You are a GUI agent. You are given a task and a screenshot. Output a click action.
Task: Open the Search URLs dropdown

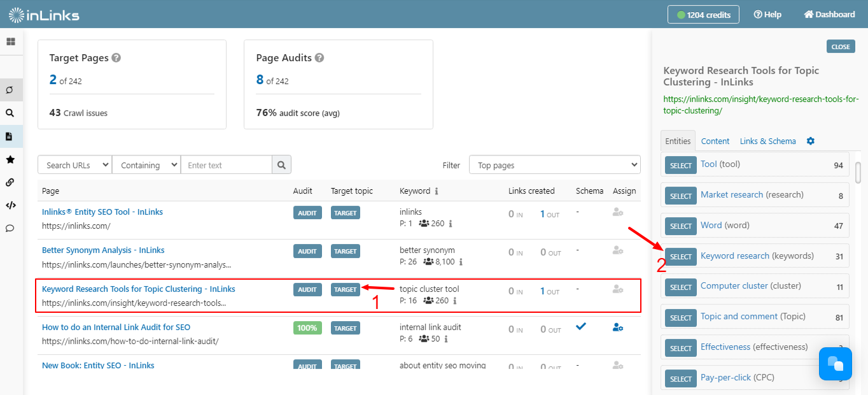pyautogui.click(x=75, y=165)
